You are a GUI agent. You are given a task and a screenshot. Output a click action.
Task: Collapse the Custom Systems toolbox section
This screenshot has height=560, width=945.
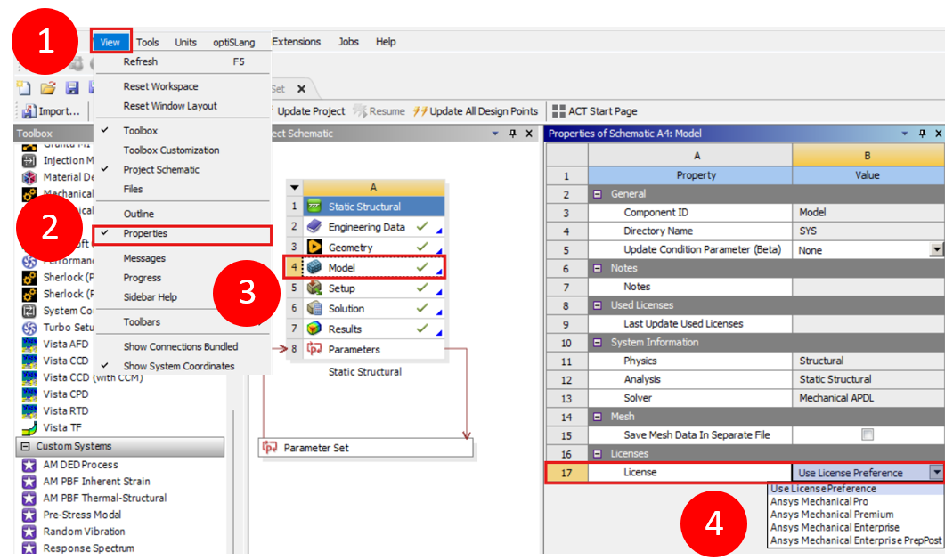[x=26, y=446]
